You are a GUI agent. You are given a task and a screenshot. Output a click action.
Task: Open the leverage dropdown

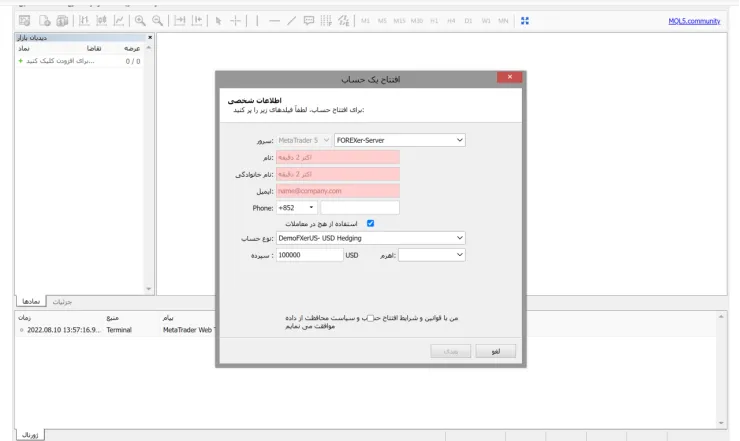click(431, 255)
